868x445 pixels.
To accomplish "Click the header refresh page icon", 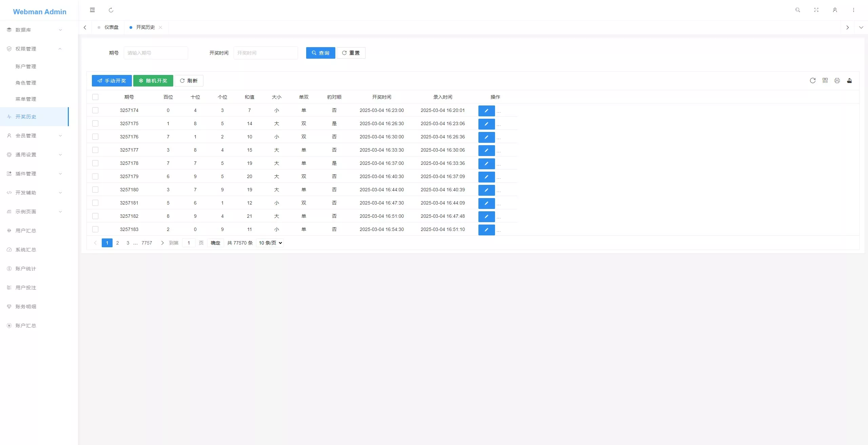I will pos(111,10).
